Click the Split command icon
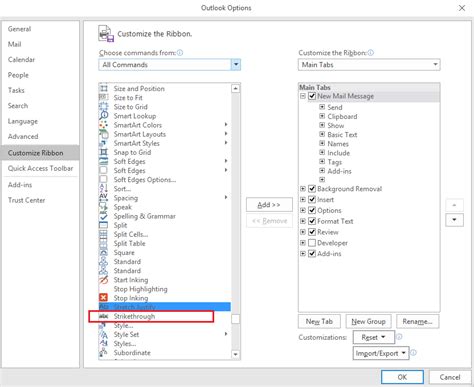 [104, 225]
